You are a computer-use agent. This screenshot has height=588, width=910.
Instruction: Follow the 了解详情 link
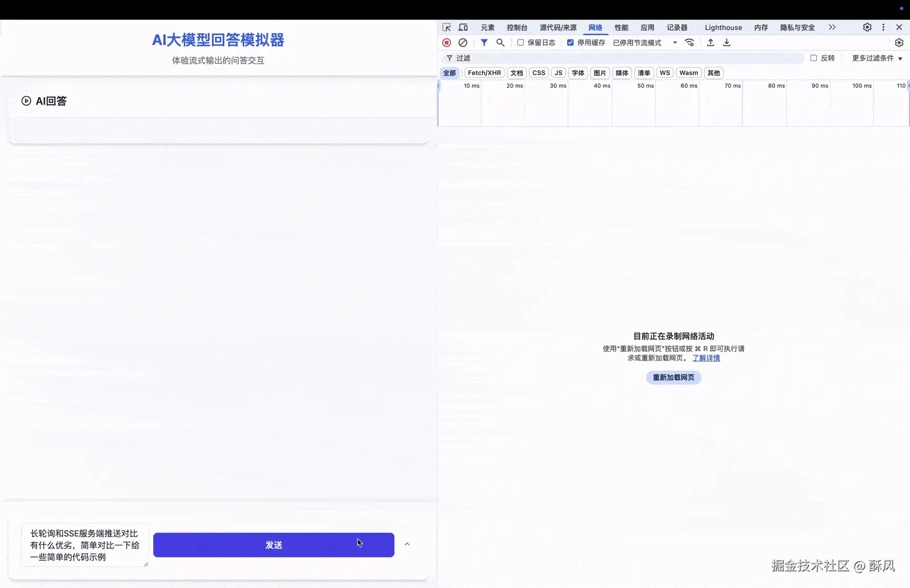click(x=706, y=358)
